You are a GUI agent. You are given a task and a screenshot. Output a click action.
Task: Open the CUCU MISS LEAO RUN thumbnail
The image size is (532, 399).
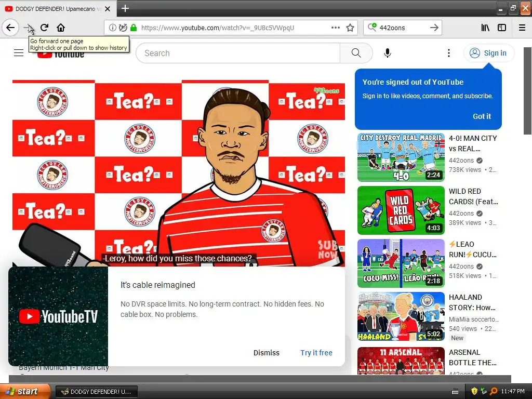click(401, 263)
